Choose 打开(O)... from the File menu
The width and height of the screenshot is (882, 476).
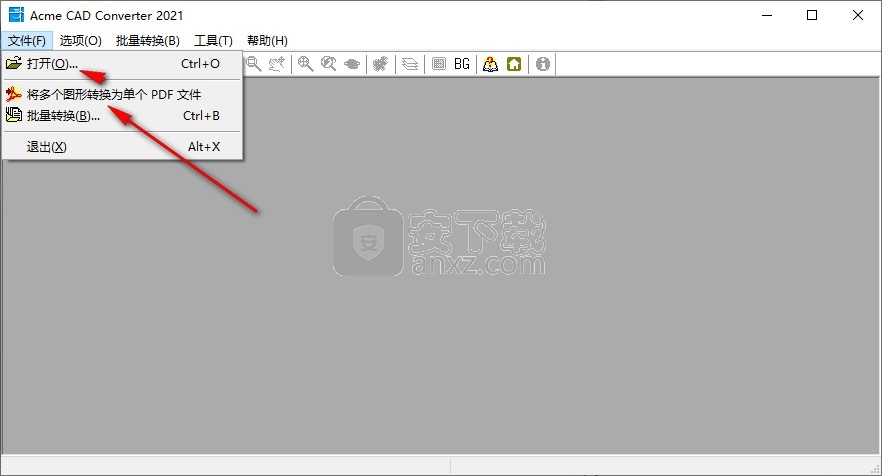(123, 64)
